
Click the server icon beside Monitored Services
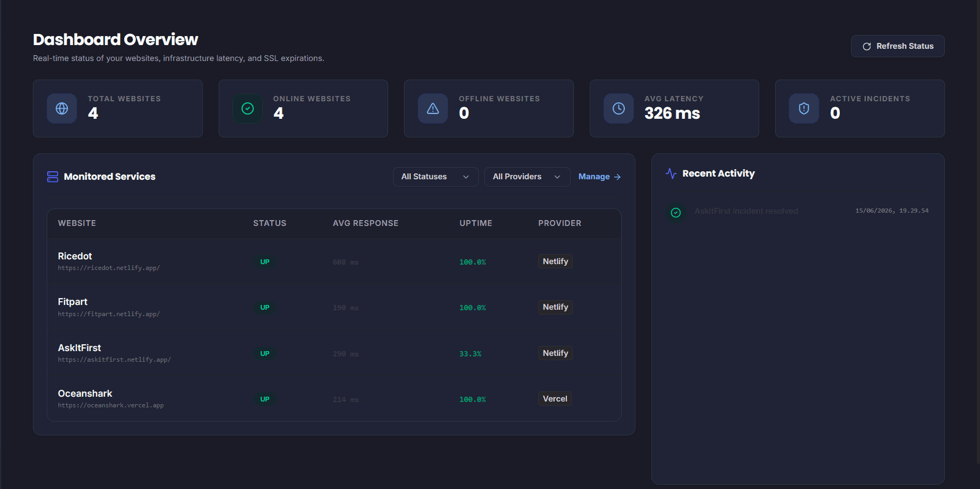tap(53, 177)
